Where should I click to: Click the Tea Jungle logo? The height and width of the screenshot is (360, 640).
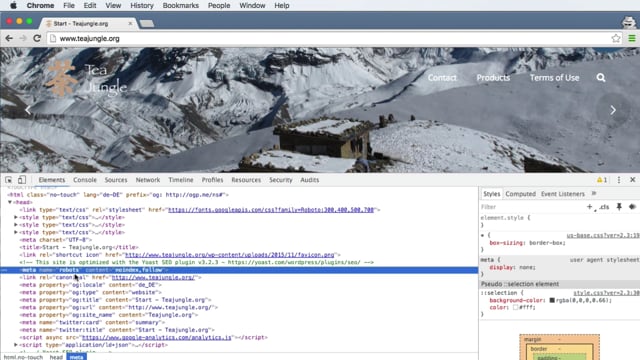(x=86, y=78)
